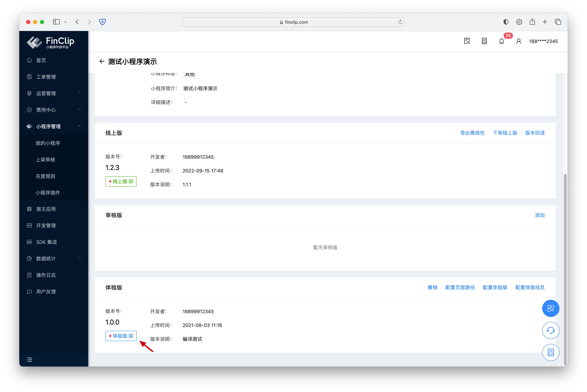Click the notification bell icon
Screen dimensions: 587x392
501,41
